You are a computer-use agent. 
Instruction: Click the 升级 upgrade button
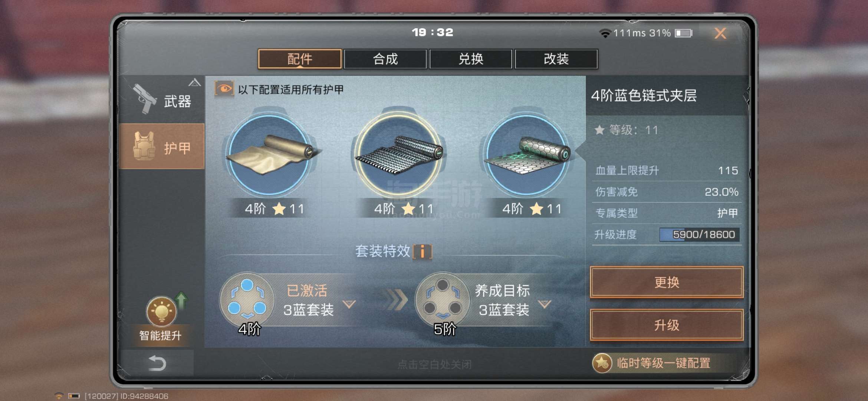pos(667,325)
